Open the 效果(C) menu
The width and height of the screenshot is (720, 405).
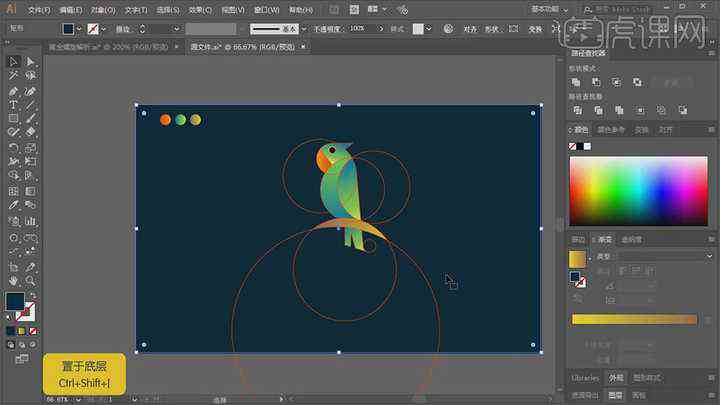pyautogui.click(x=200, y=10)
